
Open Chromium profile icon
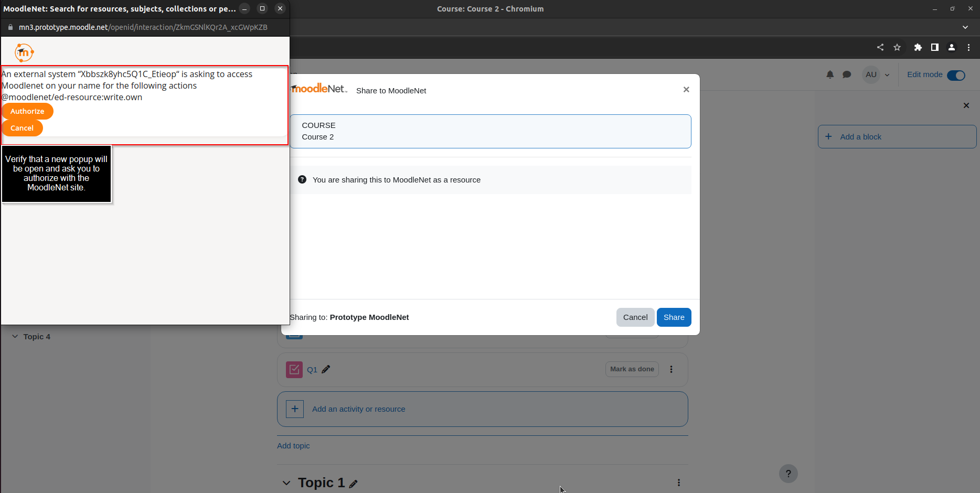(x=952, y=47)
